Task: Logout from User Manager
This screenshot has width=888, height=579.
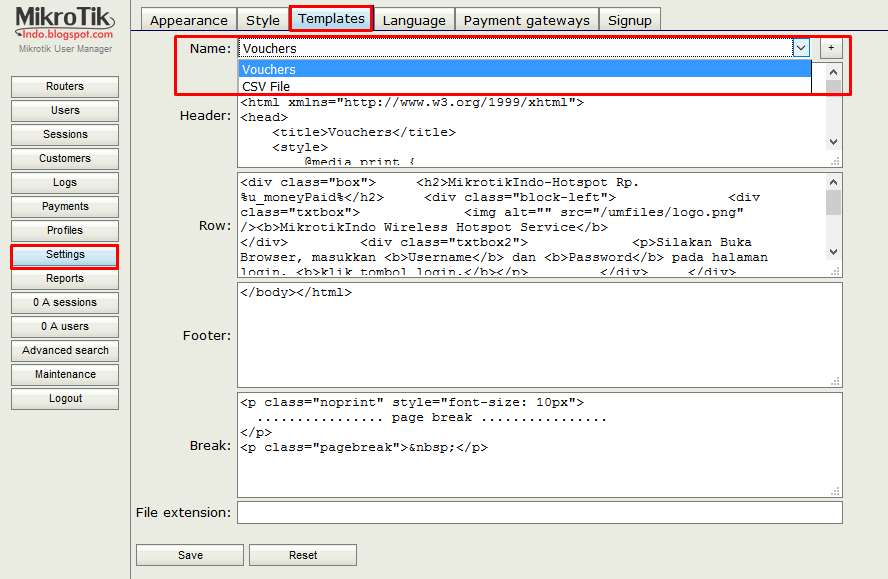Action: point(64,399)
